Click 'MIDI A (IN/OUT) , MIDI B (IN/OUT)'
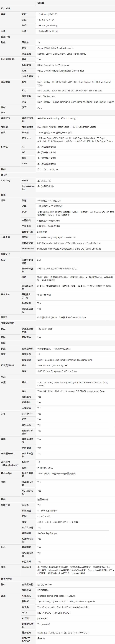115x644 pixels. coord(54,613)
